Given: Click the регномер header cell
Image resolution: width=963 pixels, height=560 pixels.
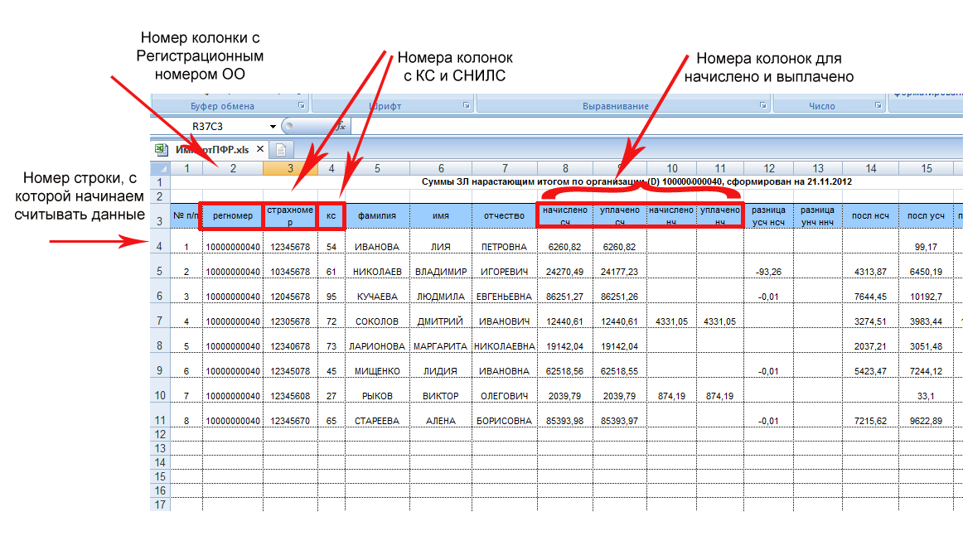Looking at the screenshot, I should (x=233, y=216).
